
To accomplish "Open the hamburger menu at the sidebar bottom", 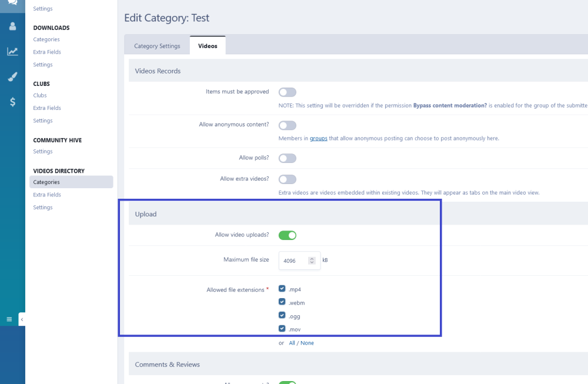I will coord(9,319).
